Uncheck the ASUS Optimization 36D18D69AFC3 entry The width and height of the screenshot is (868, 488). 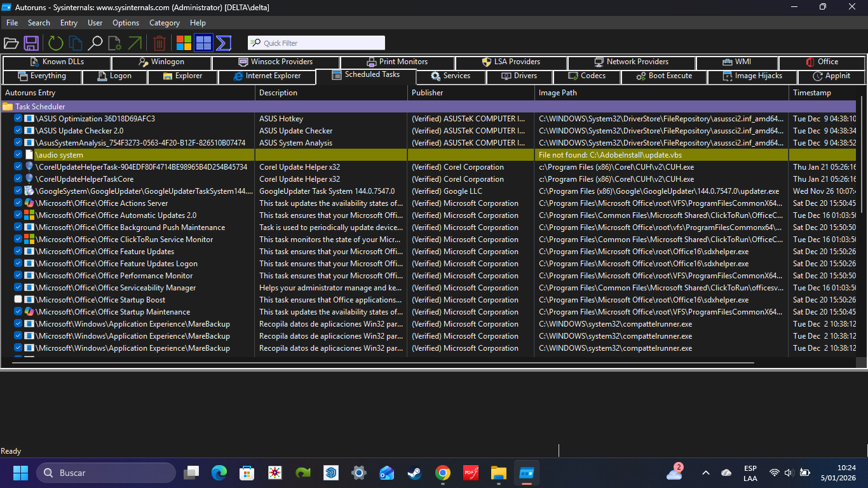(18, 119)
